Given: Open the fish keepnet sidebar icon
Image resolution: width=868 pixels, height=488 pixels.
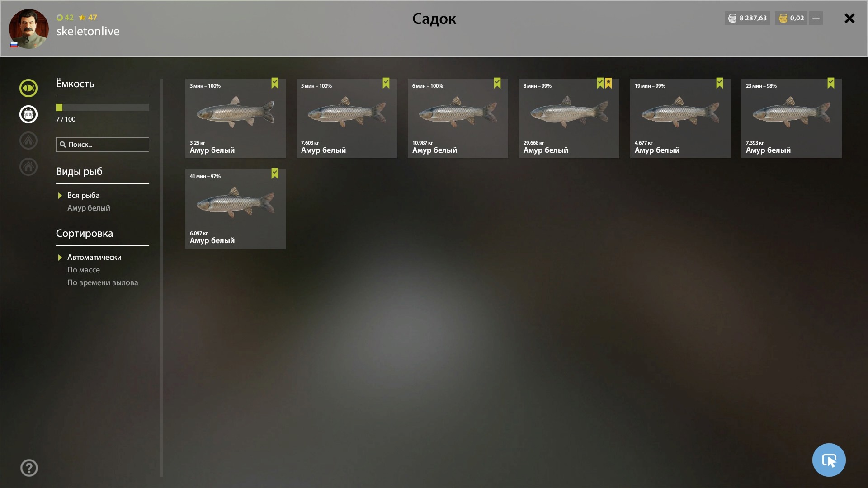Looking at the screenshot, I should pyautogui.click(x=28, y=88).
